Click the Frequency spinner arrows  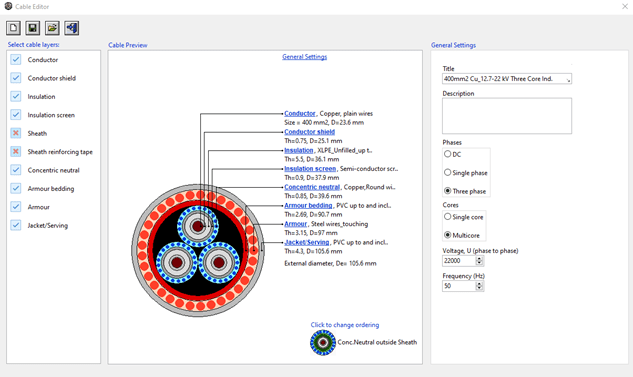tap(479, 286)
